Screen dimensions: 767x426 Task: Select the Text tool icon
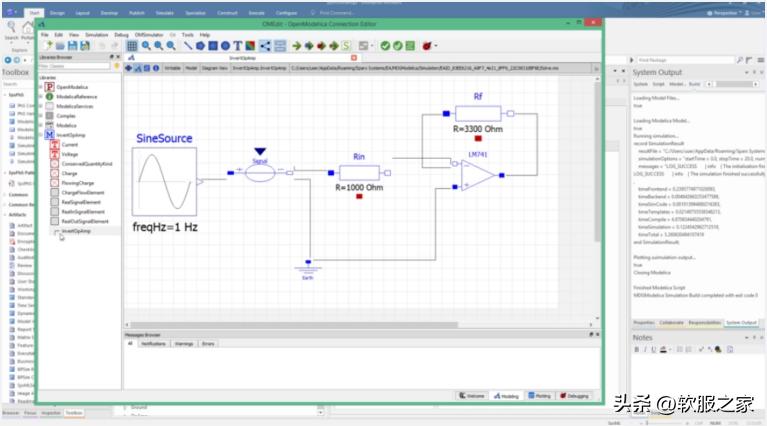pos(238,45)
